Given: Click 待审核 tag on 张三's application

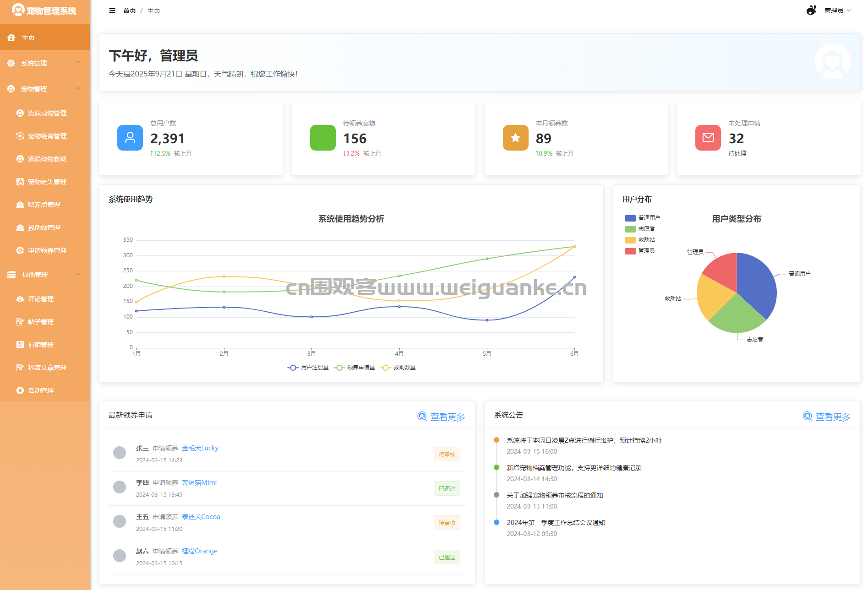Looking at the screenshot, I should point(447,454).
